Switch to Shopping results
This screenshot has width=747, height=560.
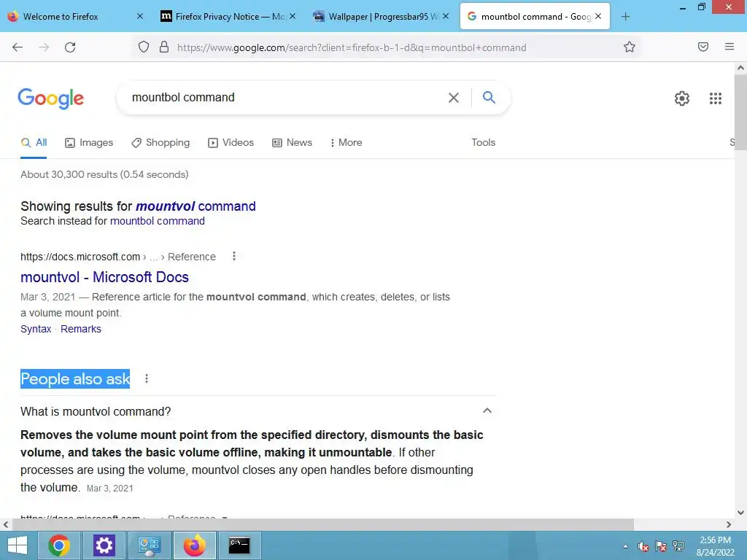tap(160, 142)
